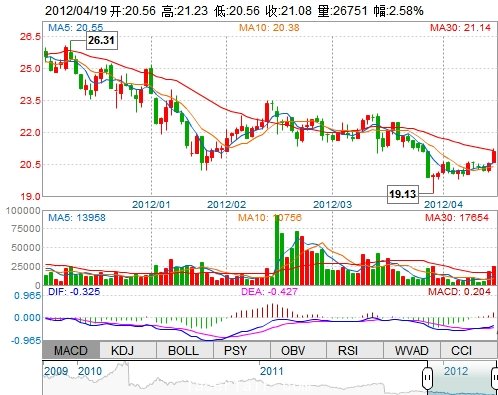The height and width of the screenshot is (395, 498).
Task: Click the 2010 label in overview timeline
Action: coord(90,371)
